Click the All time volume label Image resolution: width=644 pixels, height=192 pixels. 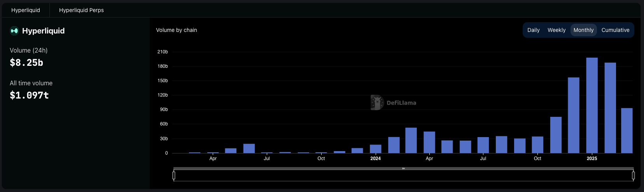coord(31,83)
